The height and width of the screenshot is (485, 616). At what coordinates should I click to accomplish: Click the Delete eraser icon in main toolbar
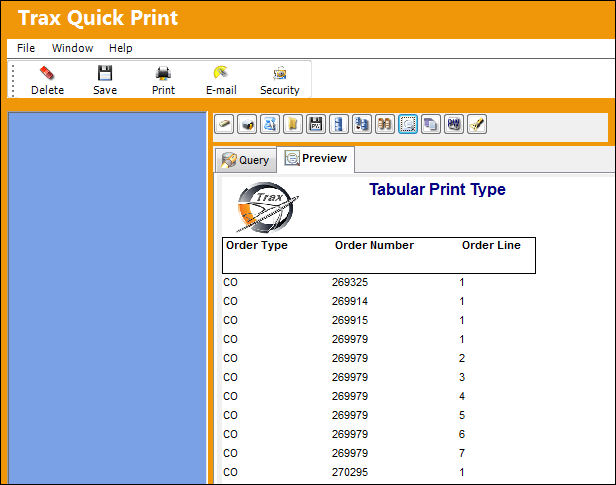pos(47,73)
